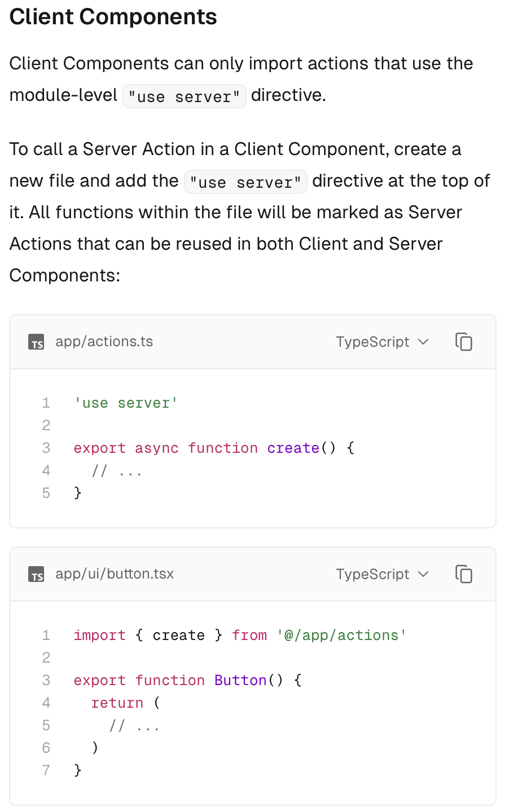518x812 pixels.
Task: Click the '@/app/actions' import path string
Action: 341,636
